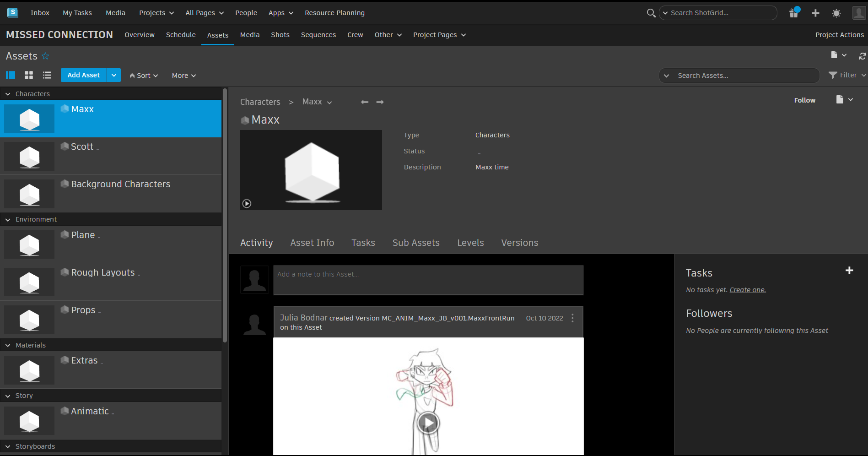
Task: Open user profile avatar menu
Action: coord(859,13)
